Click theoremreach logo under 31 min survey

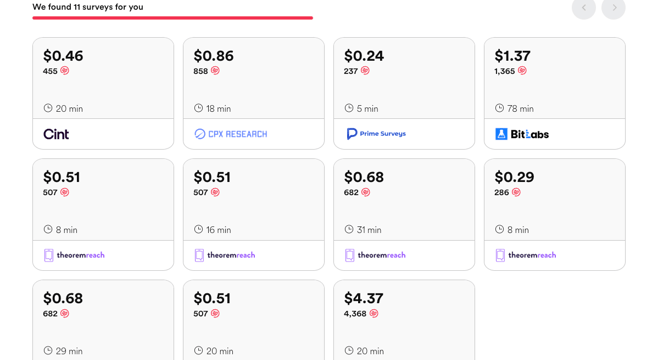375,255
